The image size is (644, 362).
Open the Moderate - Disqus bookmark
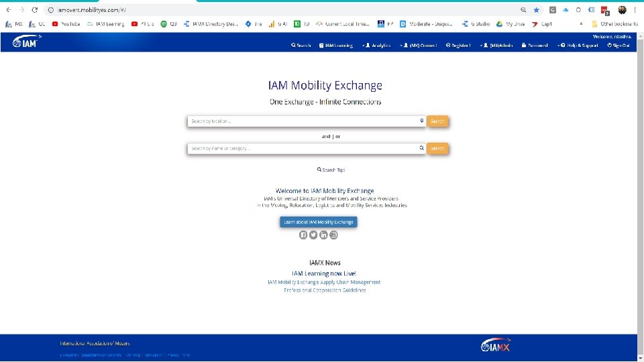click(x=427, y=24)
